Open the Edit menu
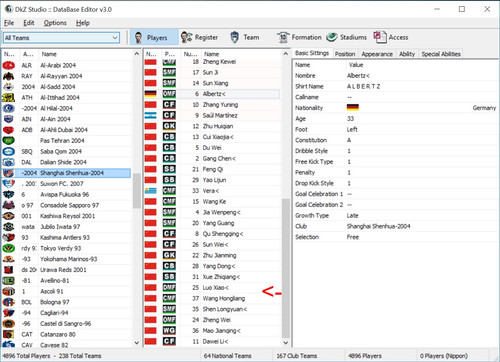This screenshot has width=500, height=362. pyautogui.click(x=29, y=23)
